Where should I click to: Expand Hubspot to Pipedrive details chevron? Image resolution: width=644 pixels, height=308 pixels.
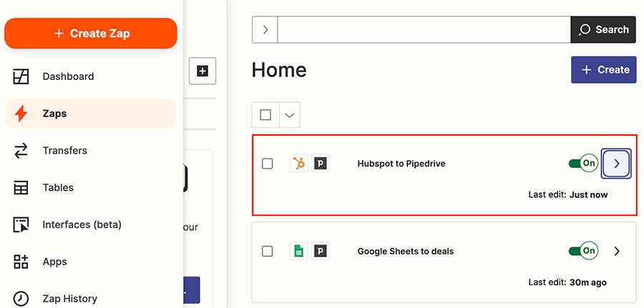coord(616,164)
